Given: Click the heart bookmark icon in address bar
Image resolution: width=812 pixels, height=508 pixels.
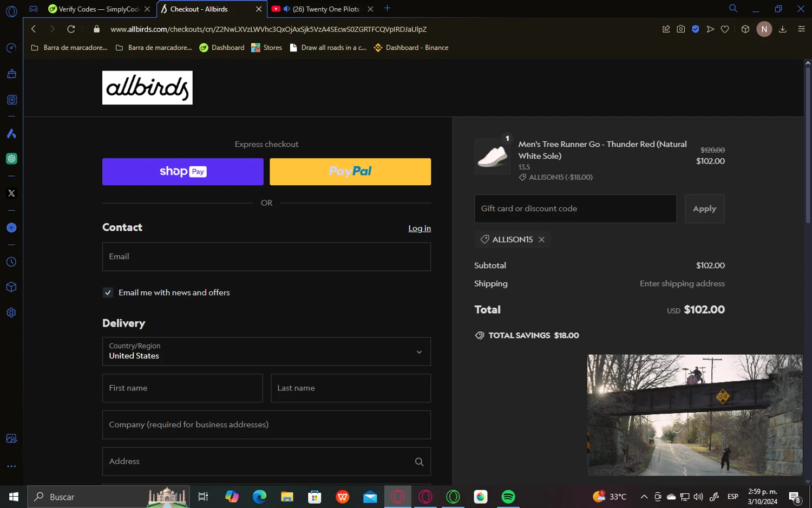Looking at the screenshot, I should click(725, 29).
